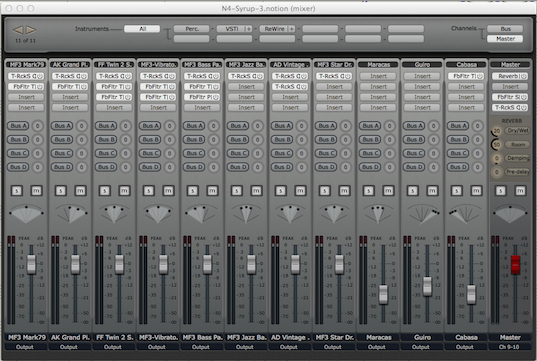Open Output selector under Cabasa
The height and width of the screenshot is (361, 537).
tap(465, 347)
